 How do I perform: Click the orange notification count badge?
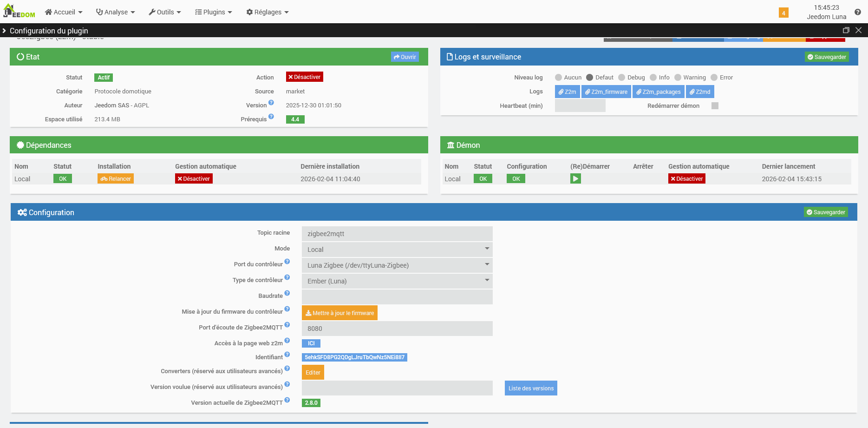783,13
